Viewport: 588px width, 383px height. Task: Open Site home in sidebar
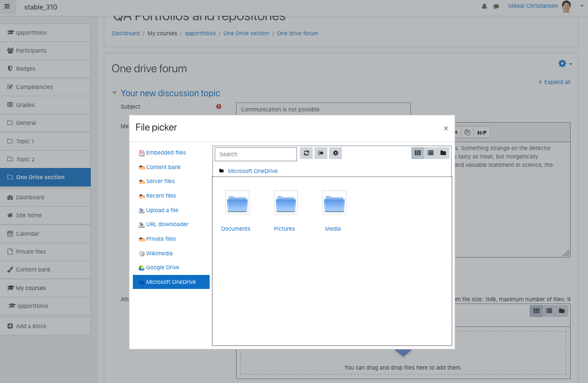pos(45,216)
